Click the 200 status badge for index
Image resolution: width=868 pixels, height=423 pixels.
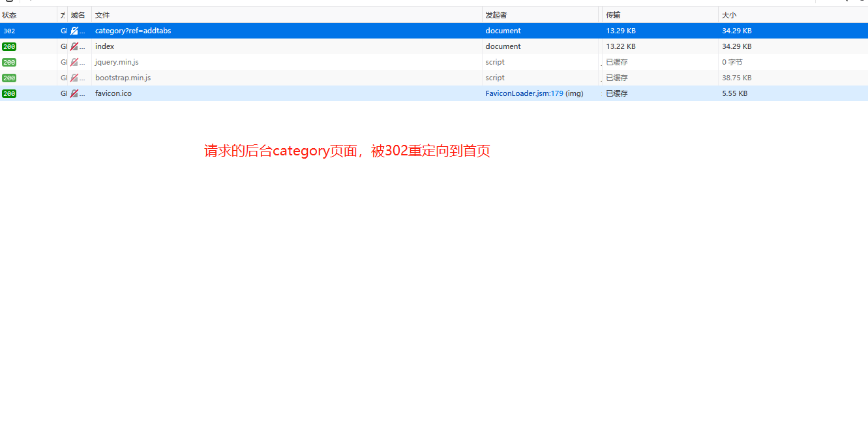pyautogui.click(x=9, y=46)
